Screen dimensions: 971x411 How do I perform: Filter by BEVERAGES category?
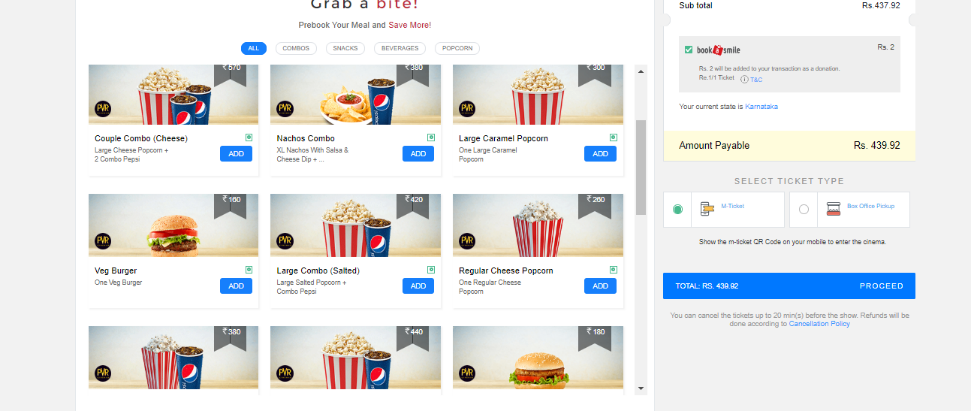(x=399, y=48)
